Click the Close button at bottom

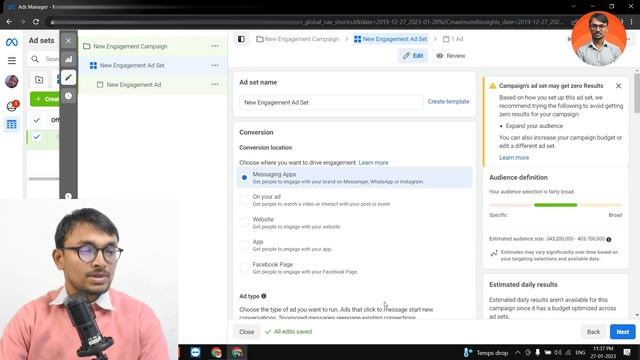[247, 332]
